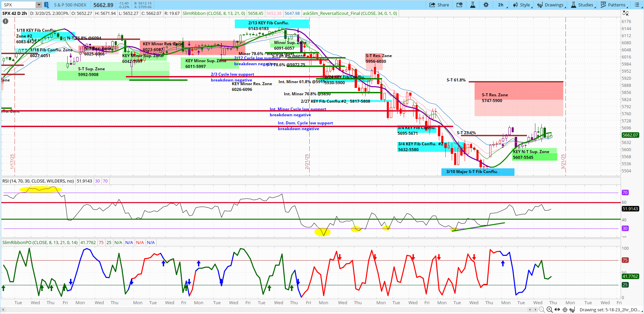Open chart settings with the gear icon
Screen dimensions: 644x314
[x=486, y=5]
